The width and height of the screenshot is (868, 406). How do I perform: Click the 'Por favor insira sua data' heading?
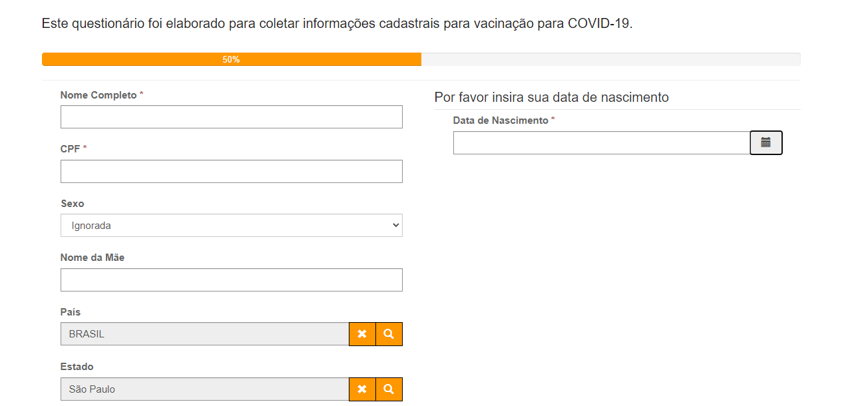[x=551, y=97]
